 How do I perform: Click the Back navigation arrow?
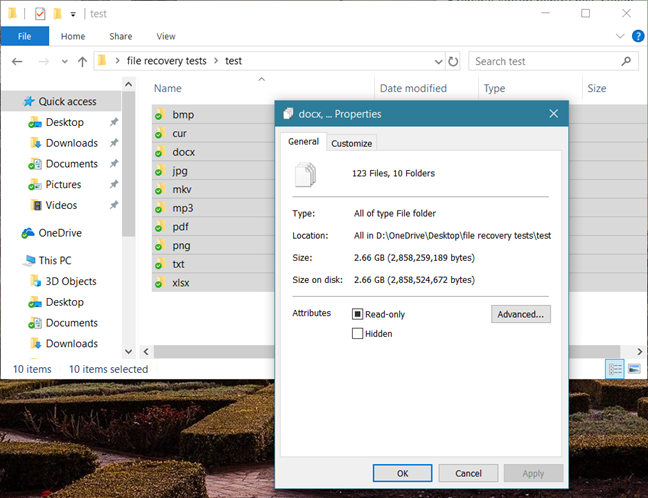pyautogui.click(x=17, y=62)
